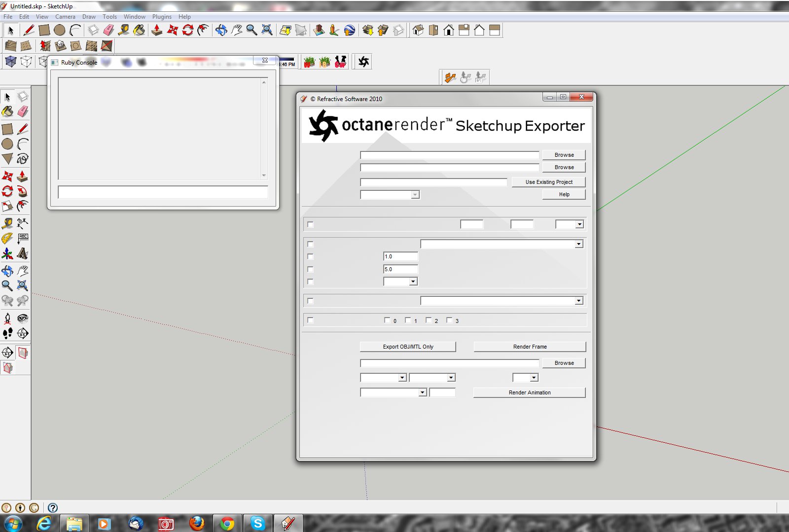Choose the Stamp sandbox tool

click(x=60, y=46)
